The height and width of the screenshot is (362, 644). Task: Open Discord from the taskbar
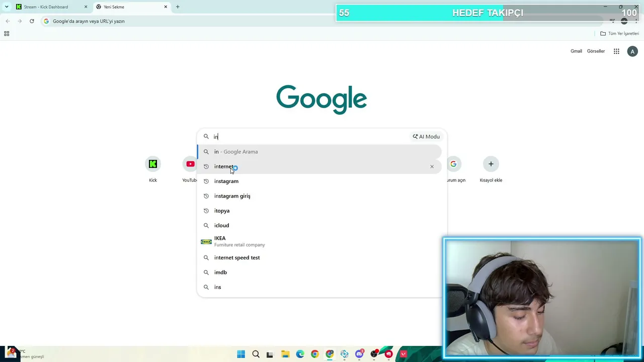359,354
